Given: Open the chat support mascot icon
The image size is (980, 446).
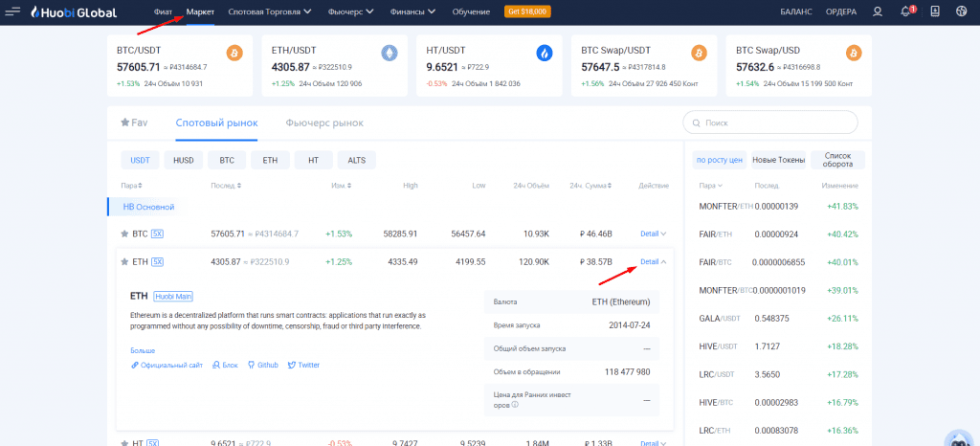Looking at the screenshot, I should click(957, 438).
